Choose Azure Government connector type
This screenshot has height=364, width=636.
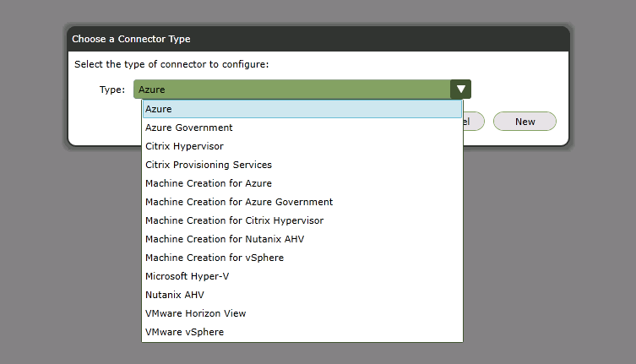coord(189,128)
